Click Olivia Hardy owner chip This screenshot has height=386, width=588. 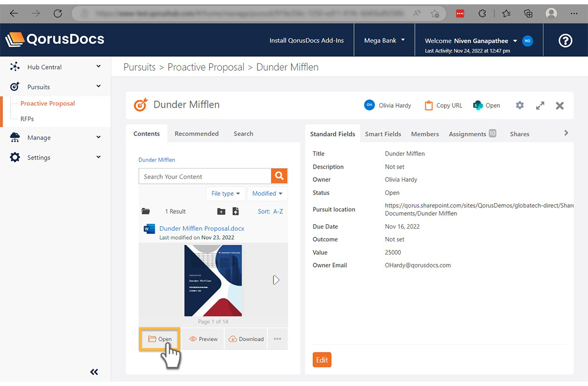coord(388,105)
